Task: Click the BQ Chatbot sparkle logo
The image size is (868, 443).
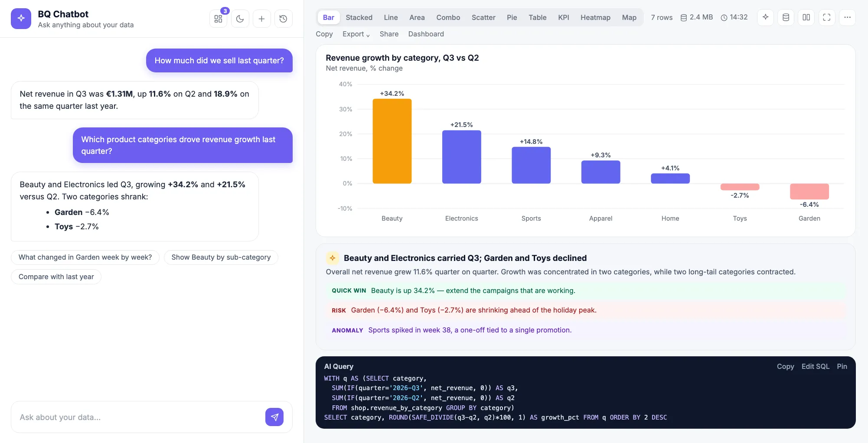Action: [x=21, y=19]
